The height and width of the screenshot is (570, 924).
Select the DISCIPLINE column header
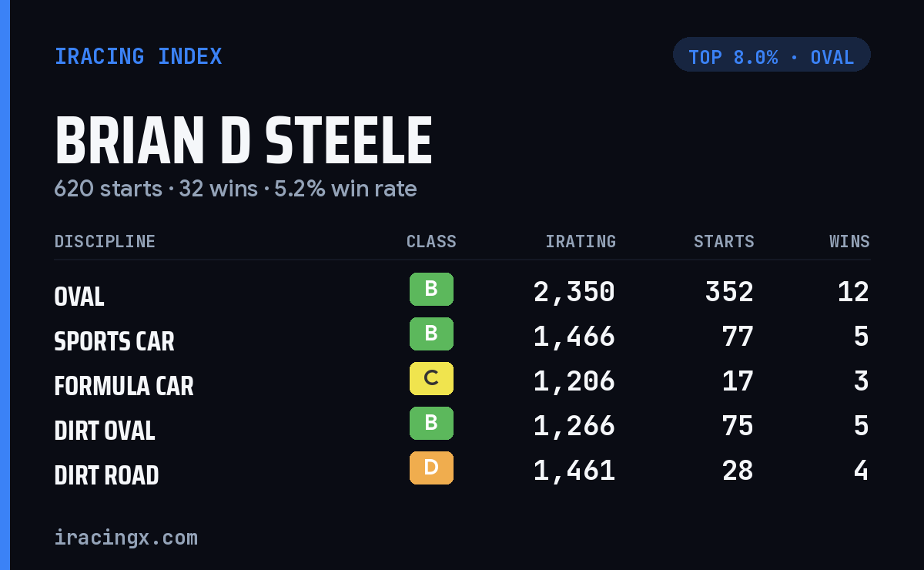[x=105, y=242]
